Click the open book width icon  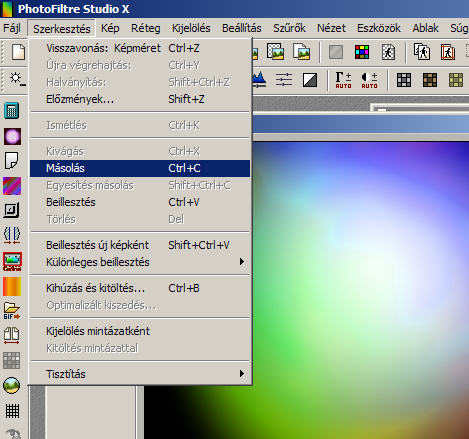coord(12,335)
